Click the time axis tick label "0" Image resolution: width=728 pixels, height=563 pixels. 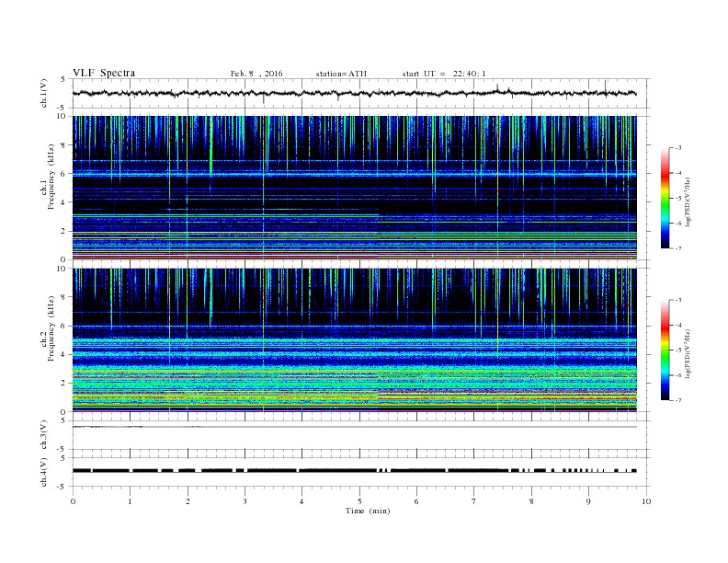point(73,501)
